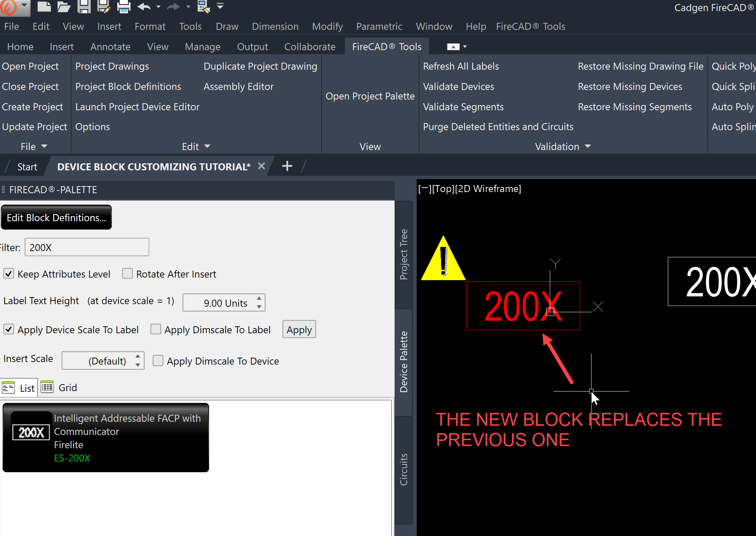Click Edit Block Definitions button

(x=56, y=217)
